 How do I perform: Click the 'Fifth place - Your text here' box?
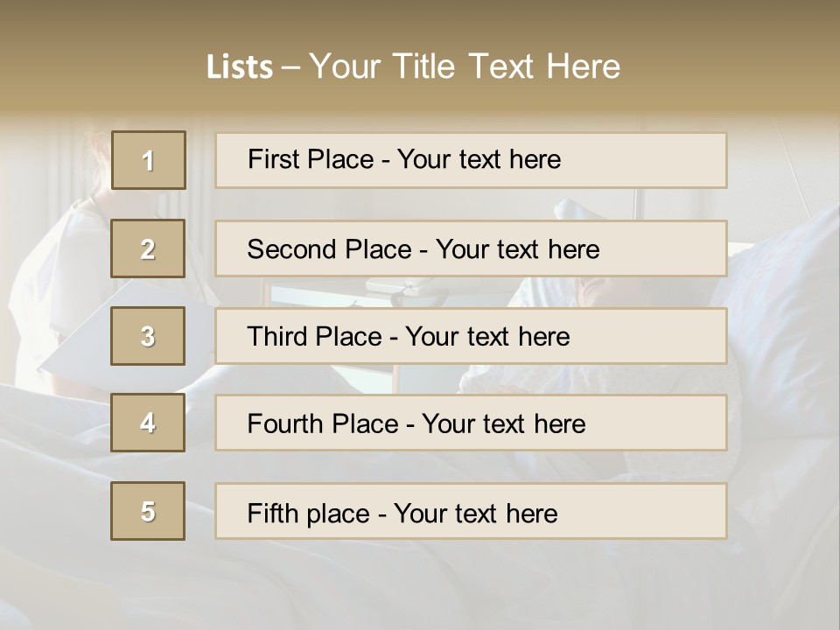pos(471,511)
